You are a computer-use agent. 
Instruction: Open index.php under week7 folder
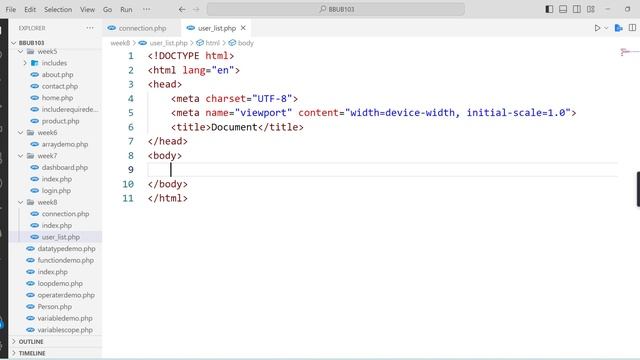[x=56, y=179]
